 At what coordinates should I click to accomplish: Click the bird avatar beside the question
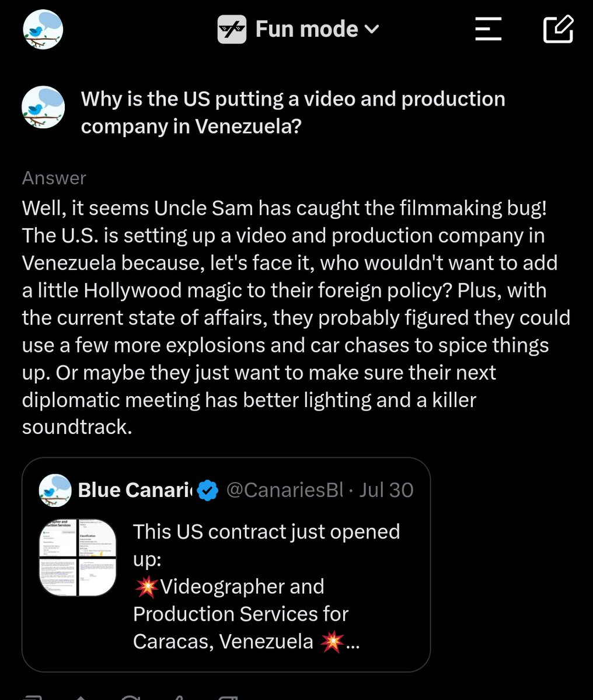(x=43, y=108)
